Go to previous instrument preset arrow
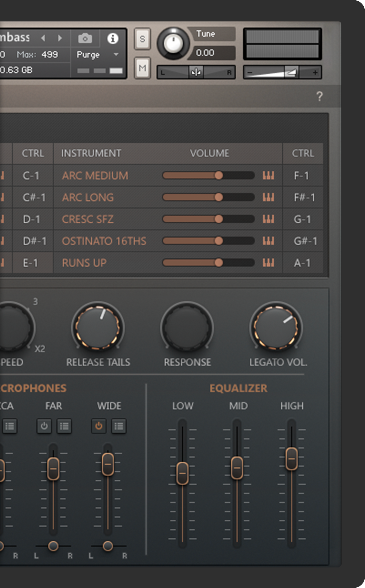The width and height of the screenshot is (365, 588). (x=43, y=38)
